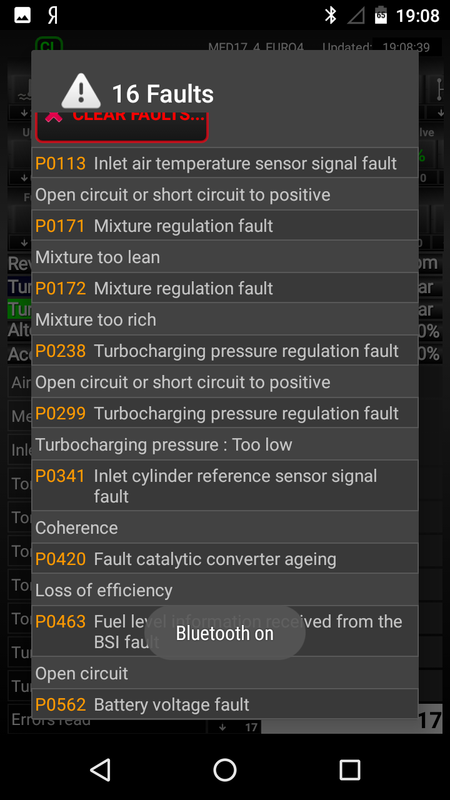The height and width of the screenshot is (800, 450).
Task: Tap the Yandex notification icon
Action: click(x=53, y=15)
